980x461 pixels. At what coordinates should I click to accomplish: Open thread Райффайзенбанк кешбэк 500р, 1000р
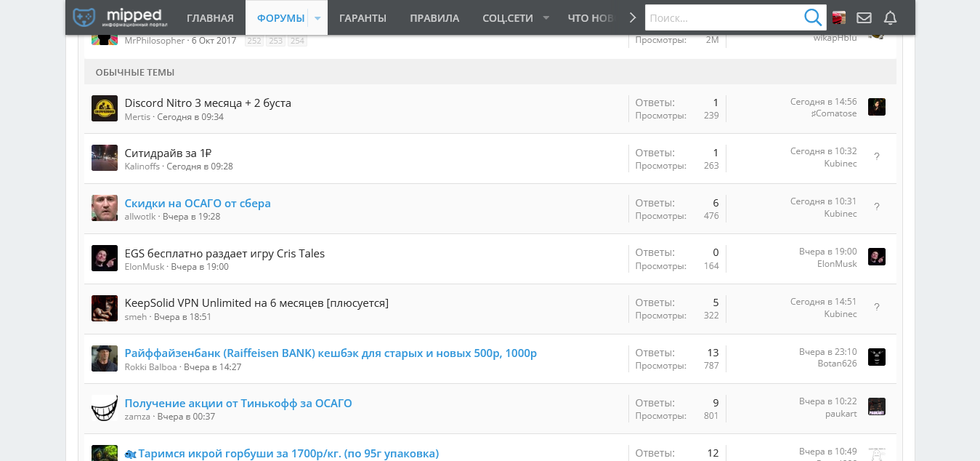(x=331, y=353)
